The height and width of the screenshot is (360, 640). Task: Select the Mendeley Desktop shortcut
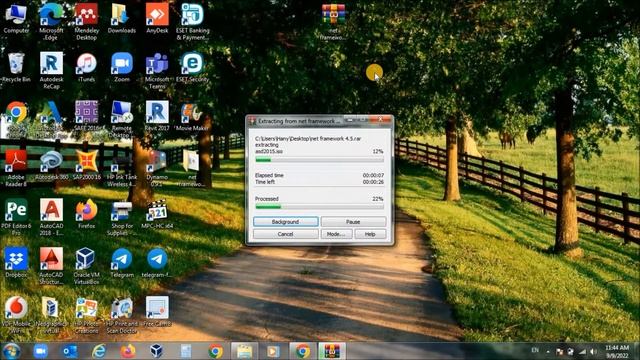point(86,22)
